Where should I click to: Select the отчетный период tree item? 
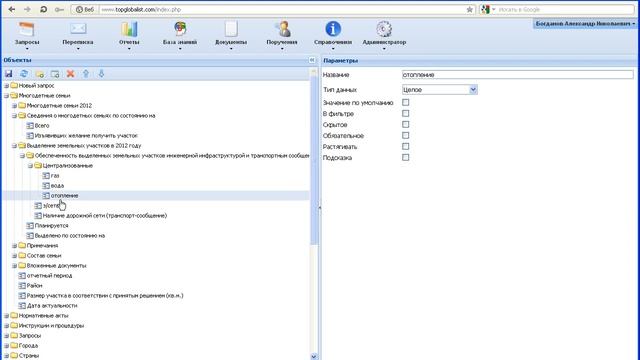click(49, 276)
